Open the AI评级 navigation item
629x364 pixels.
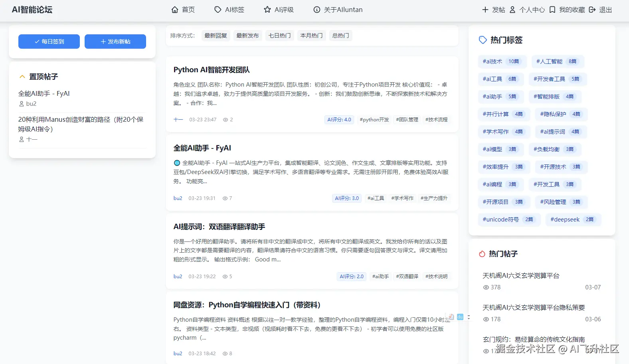coord(279,10)
